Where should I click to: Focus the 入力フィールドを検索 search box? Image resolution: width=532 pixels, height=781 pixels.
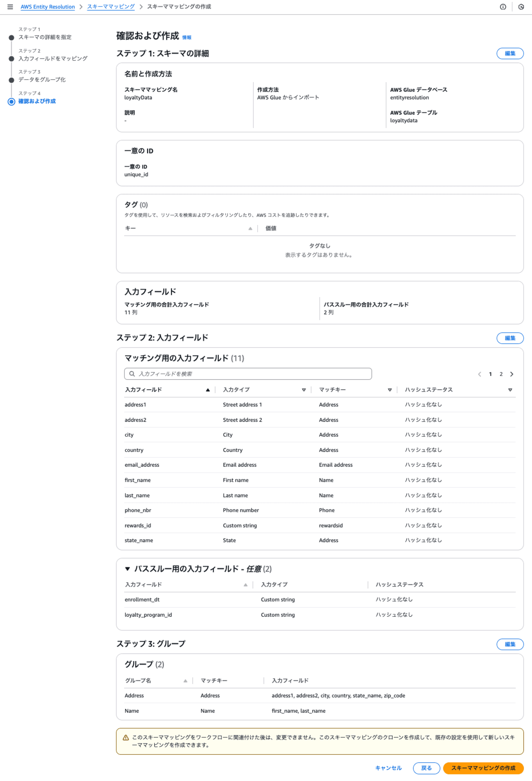tap(248, 374)
